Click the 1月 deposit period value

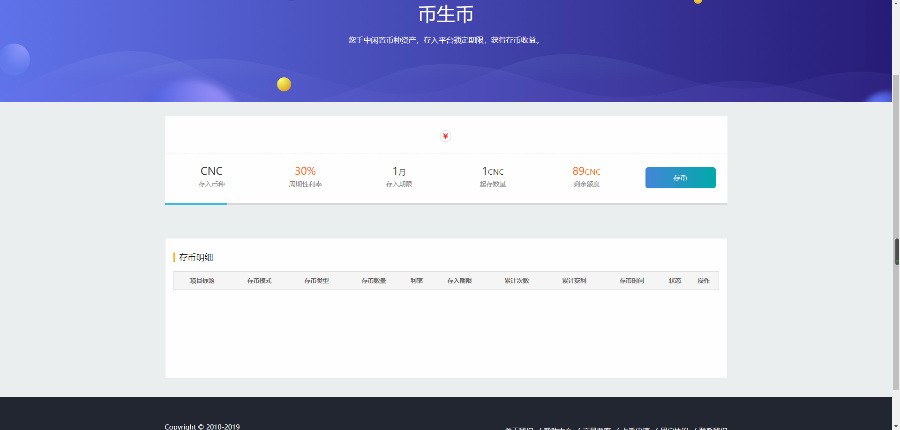(x=399, y=171)
